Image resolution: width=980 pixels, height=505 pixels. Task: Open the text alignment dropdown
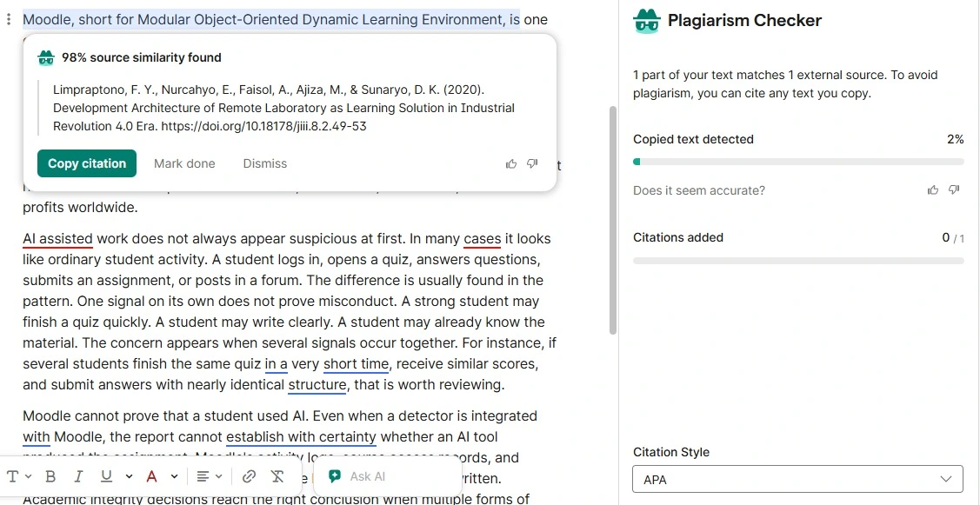pos(210,477)
